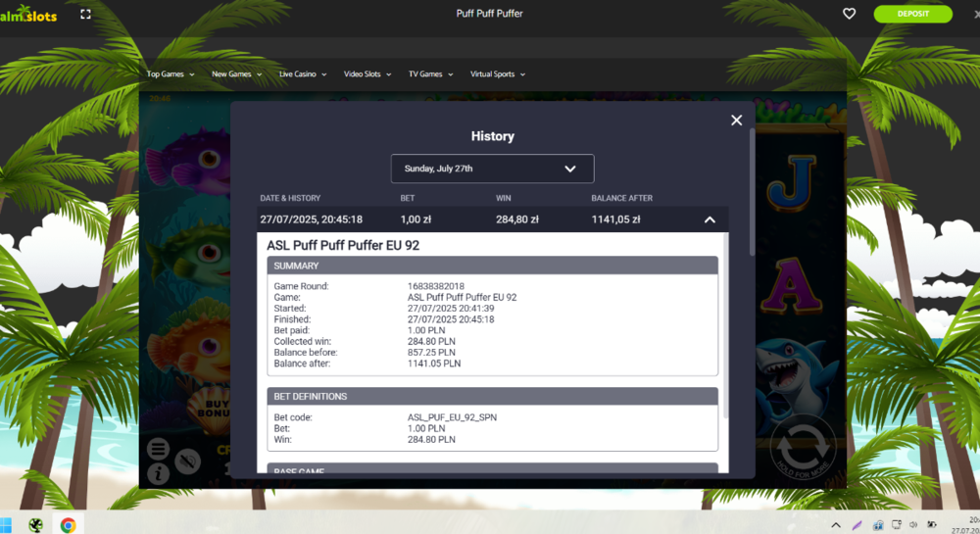Click the network display tray icon
The width and height of the screenshot is (980, 534).
897,524
